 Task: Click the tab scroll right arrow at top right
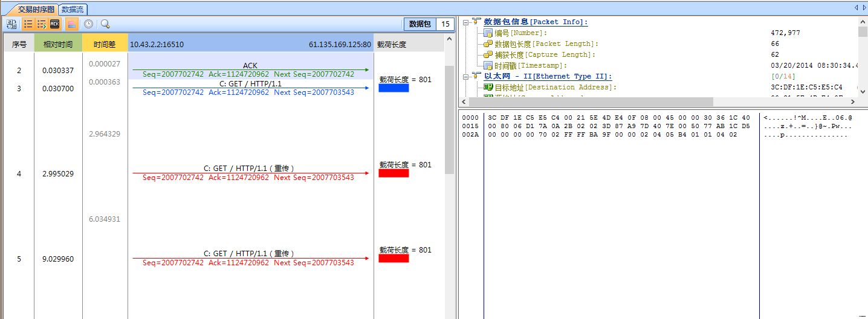[x=863, y=8]
